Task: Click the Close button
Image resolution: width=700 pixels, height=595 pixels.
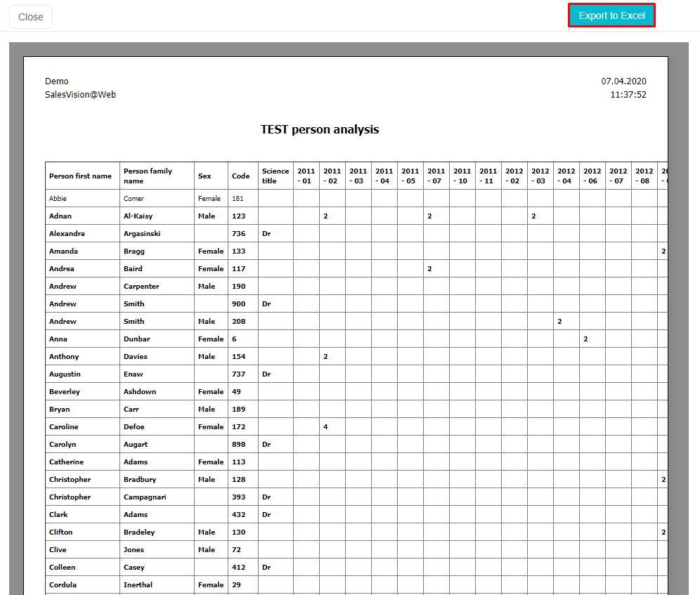Action: [31, 17]
